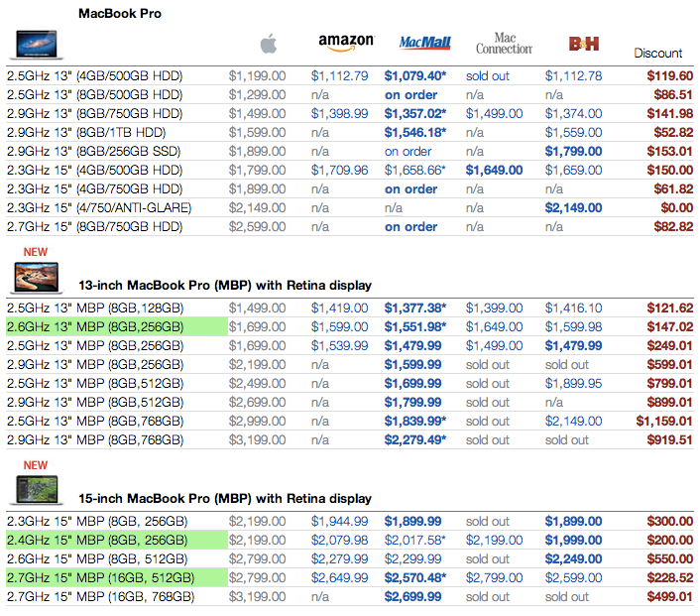Click MacMall price $1,899.99
700x616 pixels.
tap(412, 522)
